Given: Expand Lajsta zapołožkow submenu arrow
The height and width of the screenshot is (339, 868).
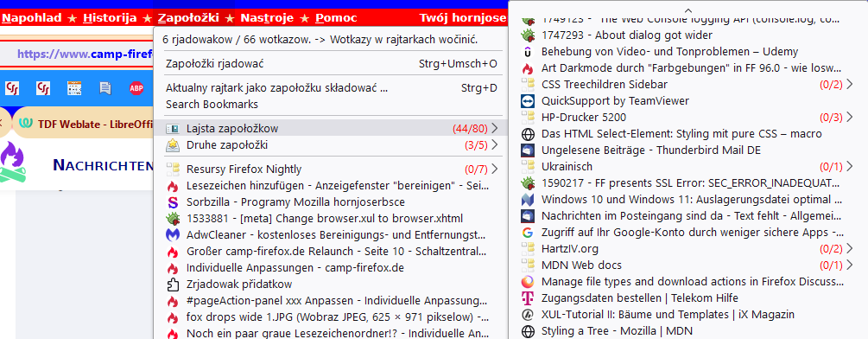Looking at the screenshot, I should click(495, 129).
